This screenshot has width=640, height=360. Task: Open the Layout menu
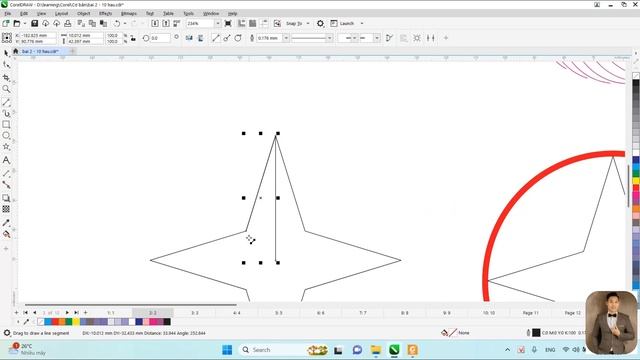tap(62, 13)
